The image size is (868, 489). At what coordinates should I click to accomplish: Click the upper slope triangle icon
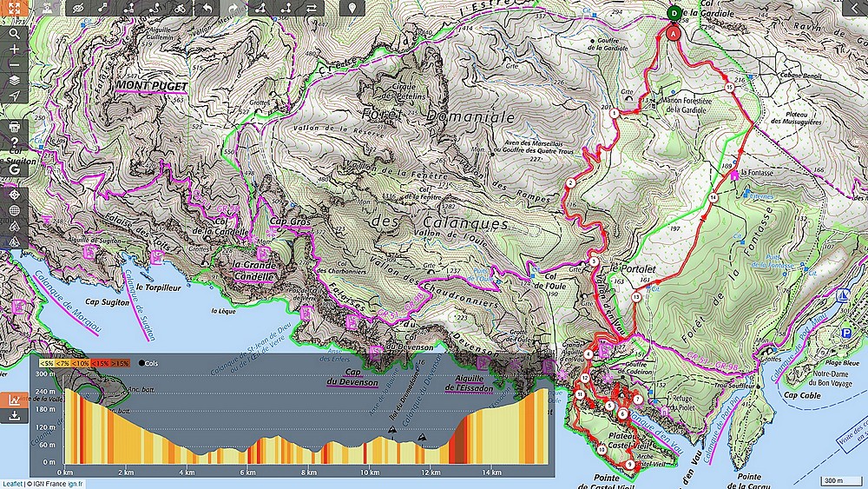tap(14, 226)
